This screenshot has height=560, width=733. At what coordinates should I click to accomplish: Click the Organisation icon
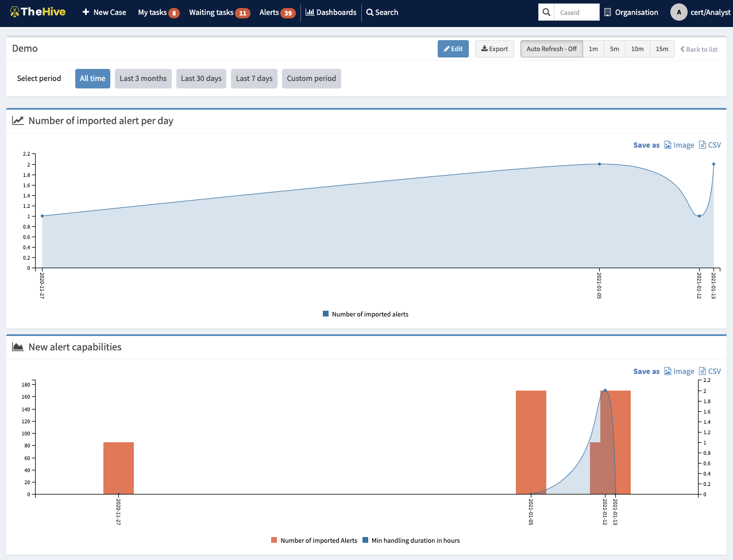(607, 11)
